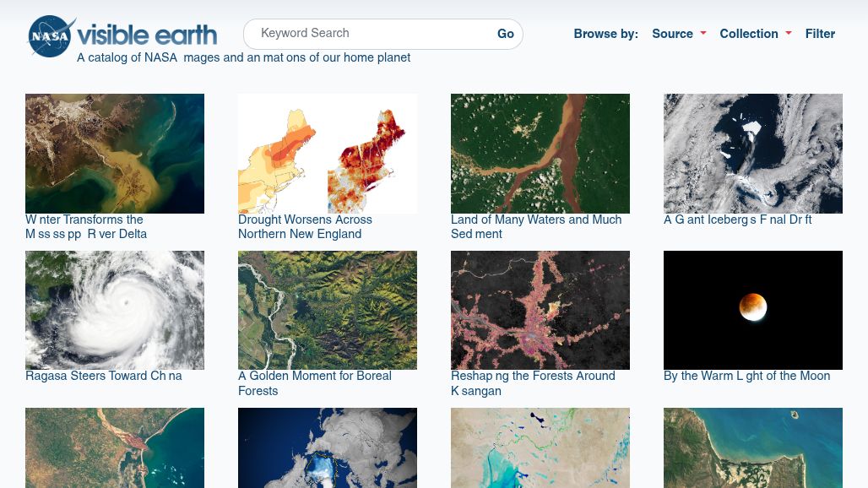This screenshot has width=868, height=488.
Task: Click 'Ragasa Steers Toward China' link
Action: (x=104, y=377)
